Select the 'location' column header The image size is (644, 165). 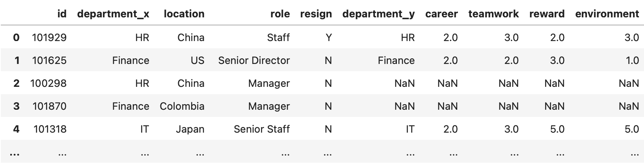(184, 14)
